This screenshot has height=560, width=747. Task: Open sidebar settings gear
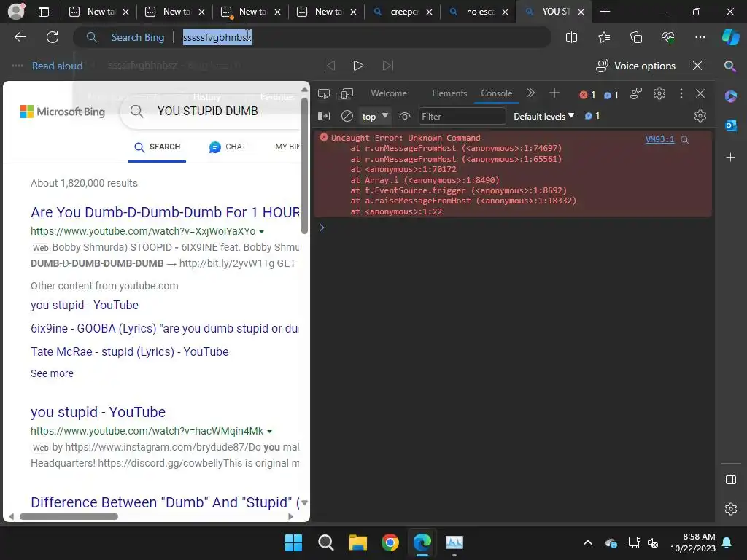tap(730, 509)
